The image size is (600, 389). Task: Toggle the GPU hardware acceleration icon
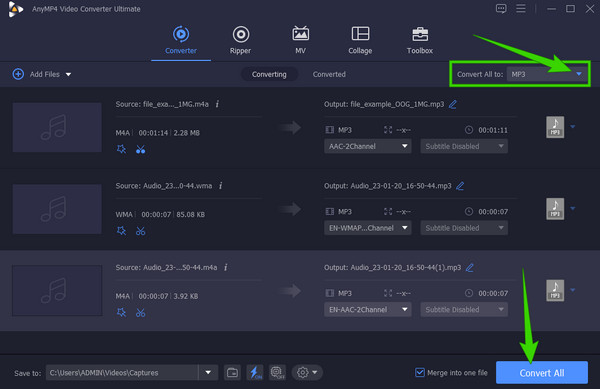click(x=277, y=373)
